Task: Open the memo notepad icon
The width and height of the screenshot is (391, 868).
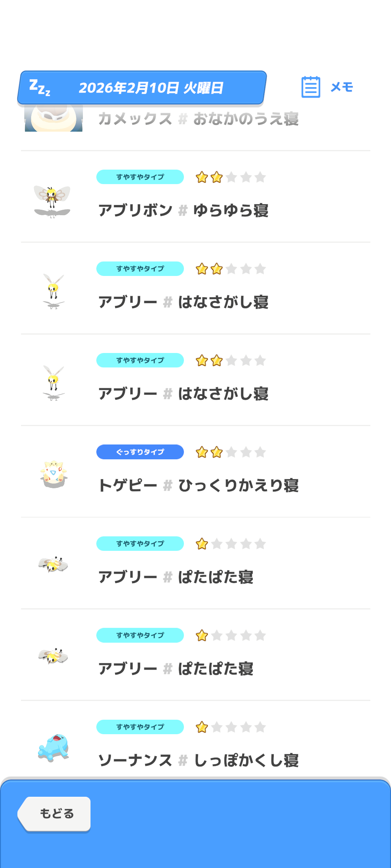Action: point(311,87)
